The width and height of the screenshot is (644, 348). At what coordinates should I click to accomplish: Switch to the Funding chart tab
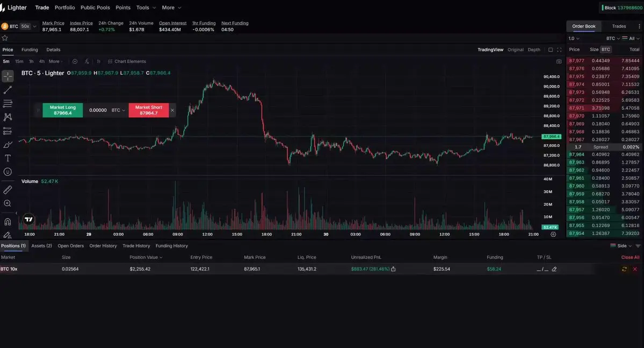point(30,50)
